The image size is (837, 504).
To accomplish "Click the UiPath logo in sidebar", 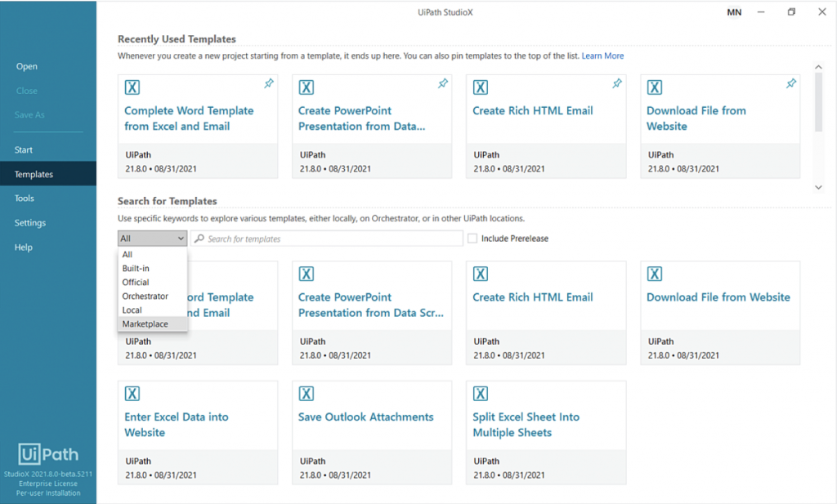I will pos(48,454).
